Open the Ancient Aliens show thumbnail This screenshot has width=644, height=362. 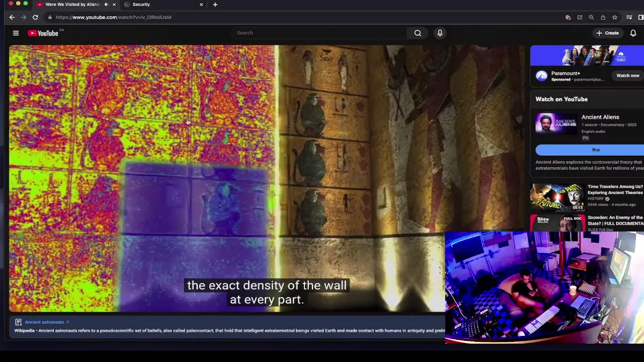[556, 124]
